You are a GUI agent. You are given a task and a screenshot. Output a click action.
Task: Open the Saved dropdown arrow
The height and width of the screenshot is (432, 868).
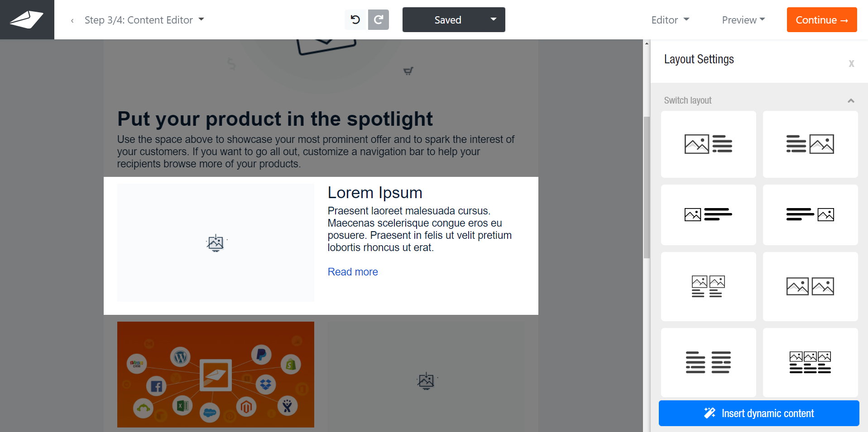[494, 19]
